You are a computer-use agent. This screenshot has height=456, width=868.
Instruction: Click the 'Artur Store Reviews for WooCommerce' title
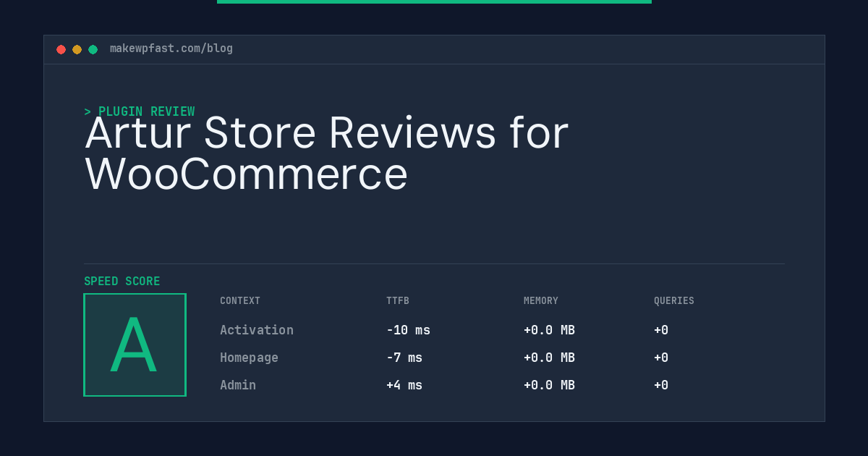click(x=327, y=153)
